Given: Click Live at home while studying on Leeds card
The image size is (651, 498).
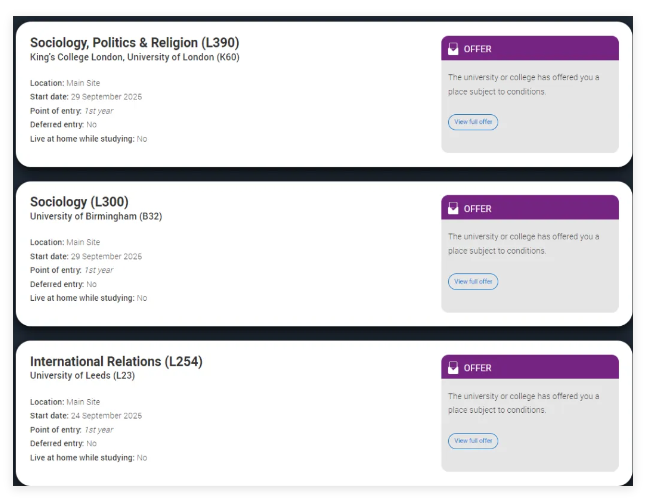Looking at the screenshot, I should tap(88, 457).
